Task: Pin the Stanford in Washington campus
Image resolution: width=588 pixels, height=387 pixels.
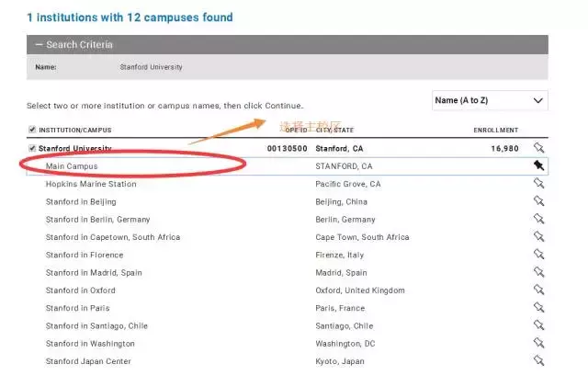Action: 539,343
